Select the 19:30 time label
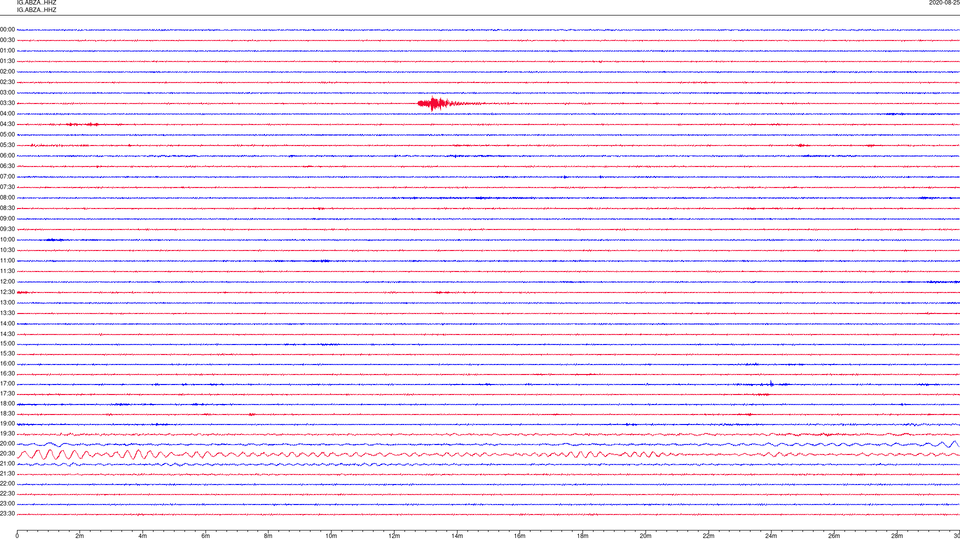The image size is (960, 540). point(7,433)
